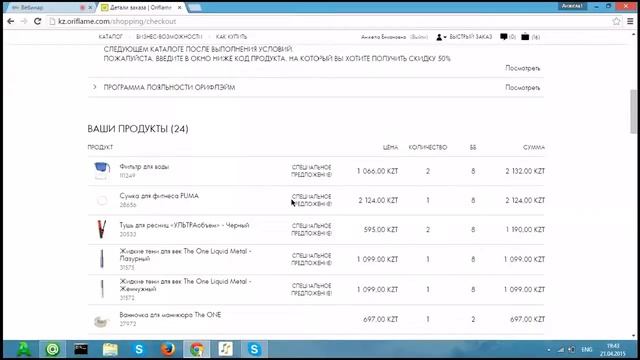Open the Фильтр для воды product thumbnail

102,171
